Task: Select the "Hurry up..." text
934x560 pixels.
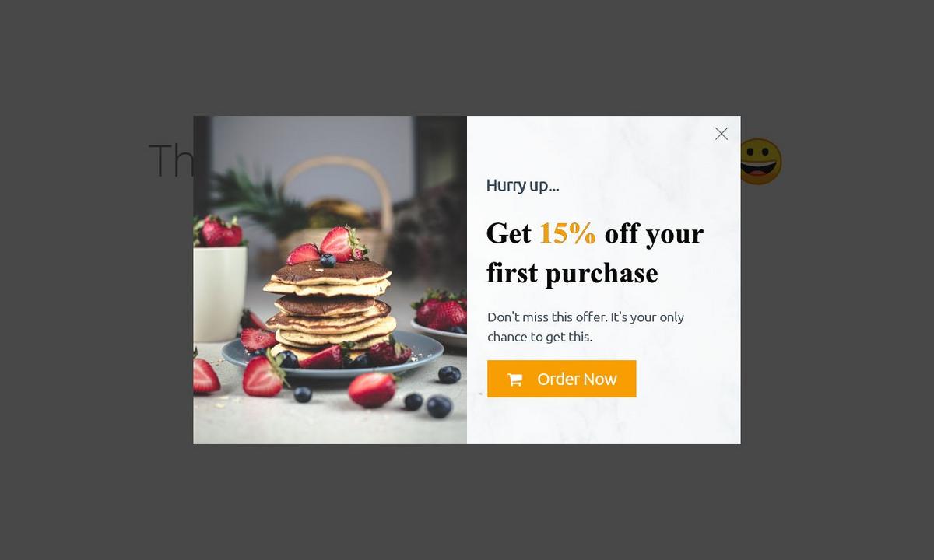Action: (x=522, y=185)
